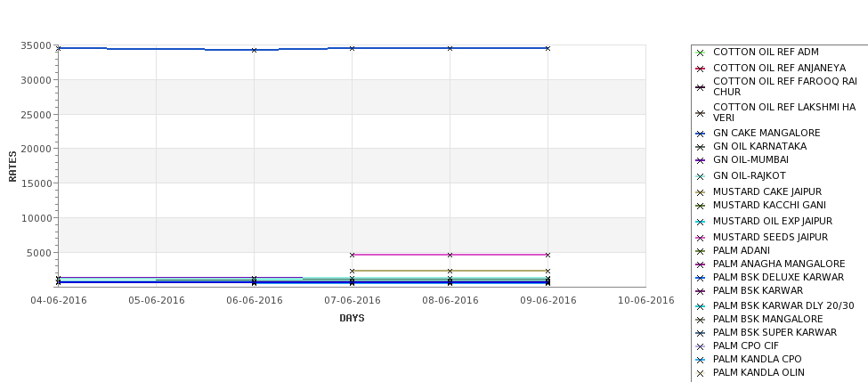
Task: Click the olive line point at 07-06-2016
Action: 353,271
